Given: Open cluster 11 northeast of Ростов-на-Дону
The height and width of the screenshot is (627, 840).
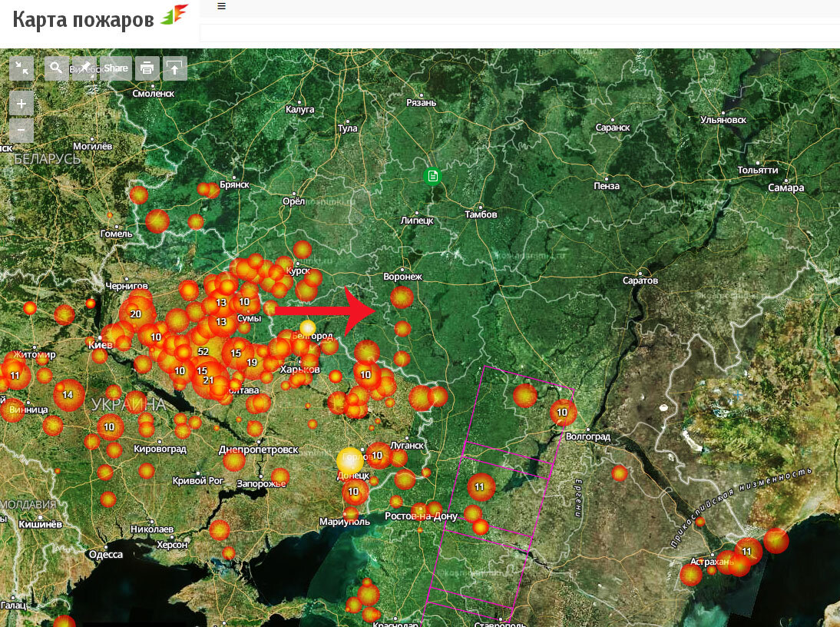Looking at the screenshot, I should tap(481, 487).
